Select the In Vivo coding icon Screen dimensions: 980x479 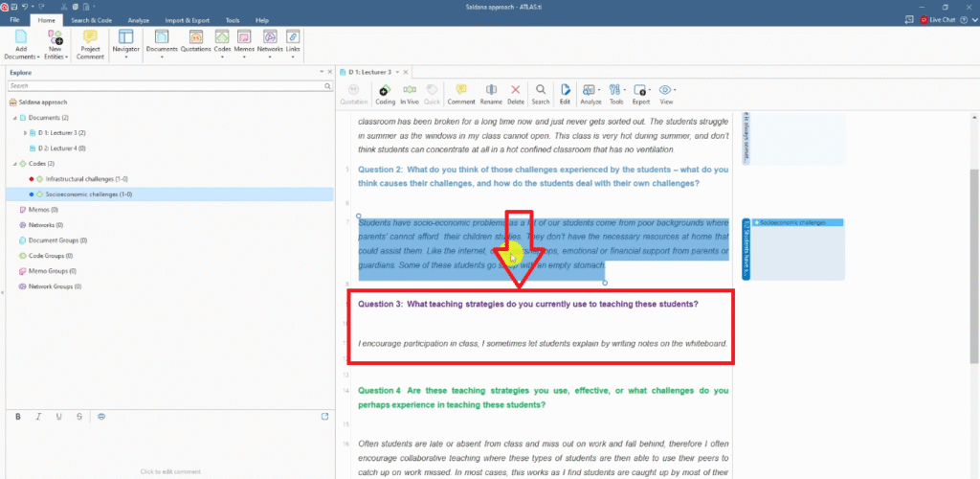click(x=410, y=93)
